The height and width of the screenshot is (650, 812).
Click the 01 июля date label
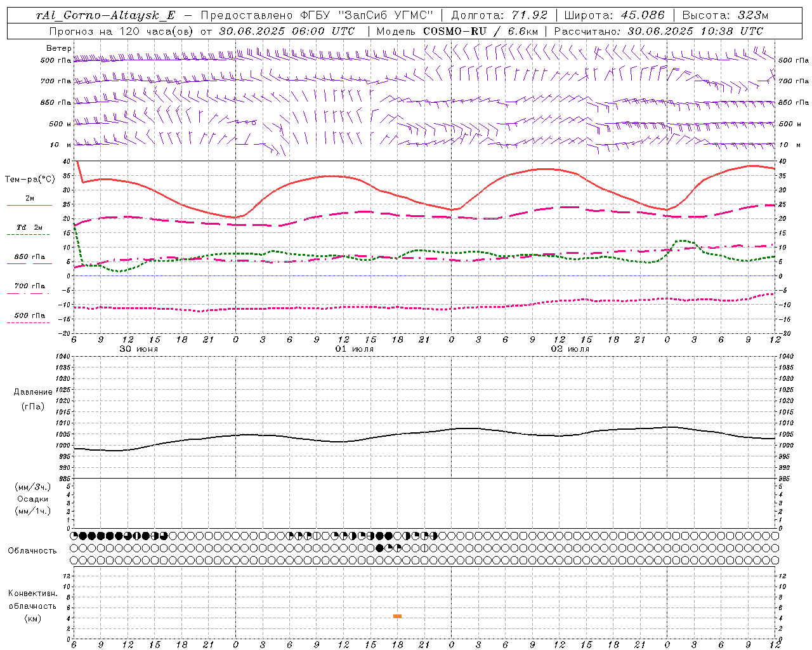pyautogui.click(x=355, y=349)
